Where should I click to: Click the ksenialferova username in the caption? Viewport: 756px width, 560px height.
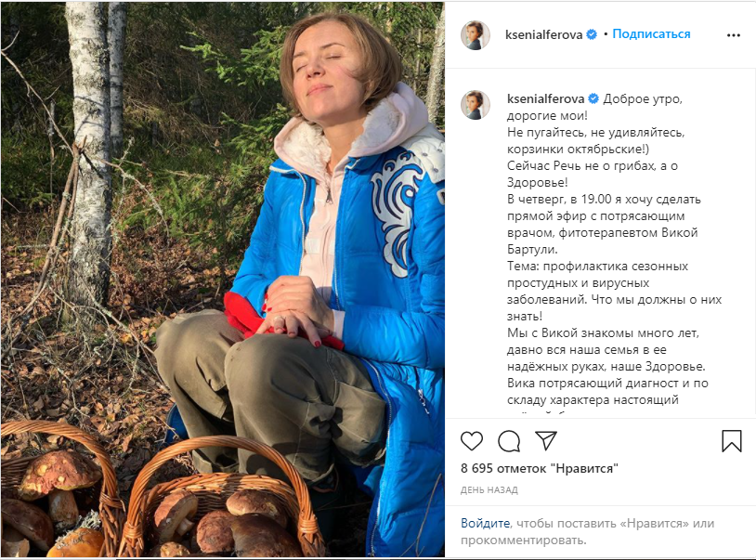pos(544,98)
